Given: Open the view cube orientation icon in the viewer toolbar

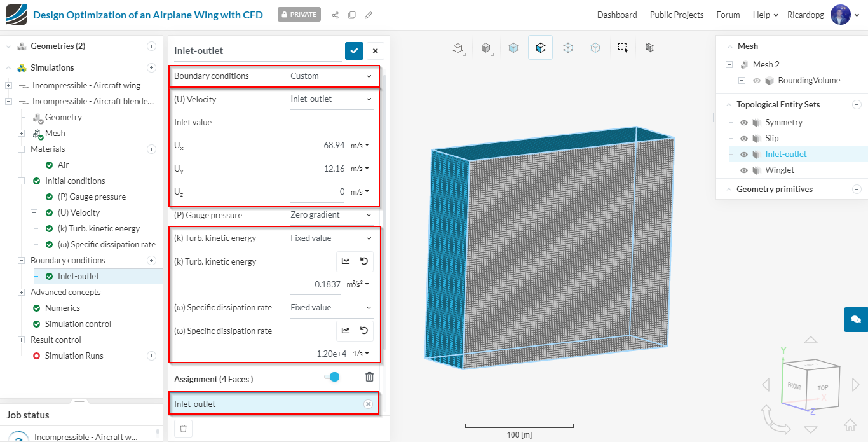Looking at the screenshot, I should pos(458,48).
